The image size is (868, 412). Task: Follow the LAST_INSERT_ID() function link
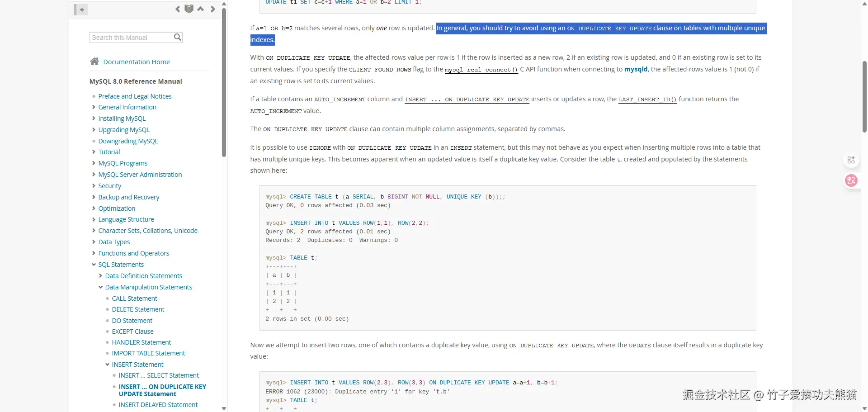pos(648,99)
